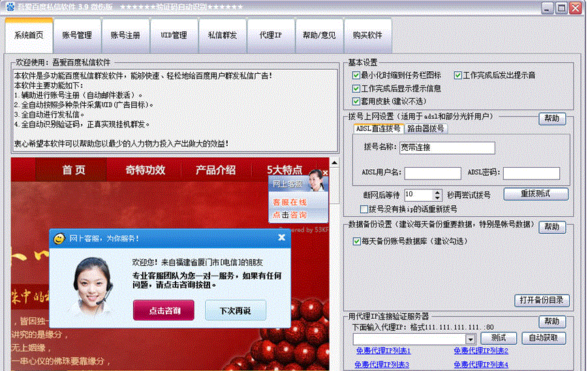Screen dimensions: 588x371
Task: Click the 下次再说 button
Action: pos(236,310)
